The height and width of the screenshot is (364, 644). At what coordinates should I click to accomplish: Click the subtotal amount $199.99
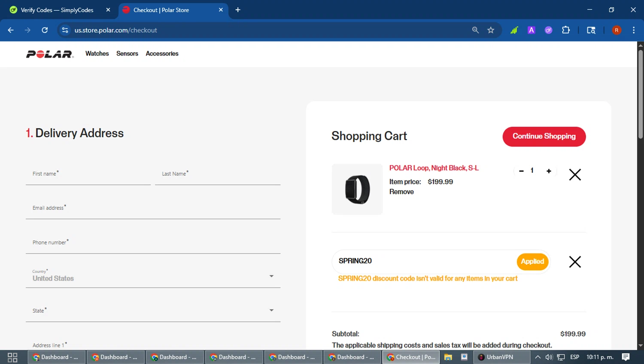point(573,334)
